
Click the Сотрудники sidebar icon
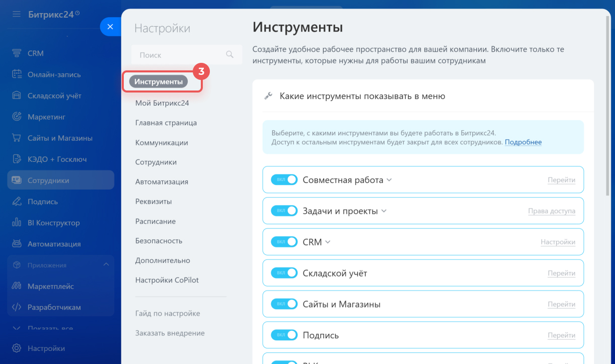pyautogui.click(x=17, y=180)
